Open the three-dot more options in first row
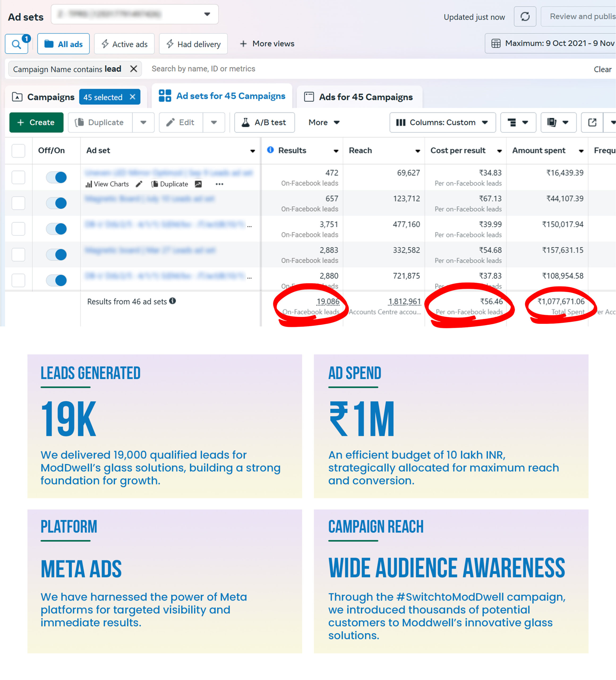 (219, 184)
